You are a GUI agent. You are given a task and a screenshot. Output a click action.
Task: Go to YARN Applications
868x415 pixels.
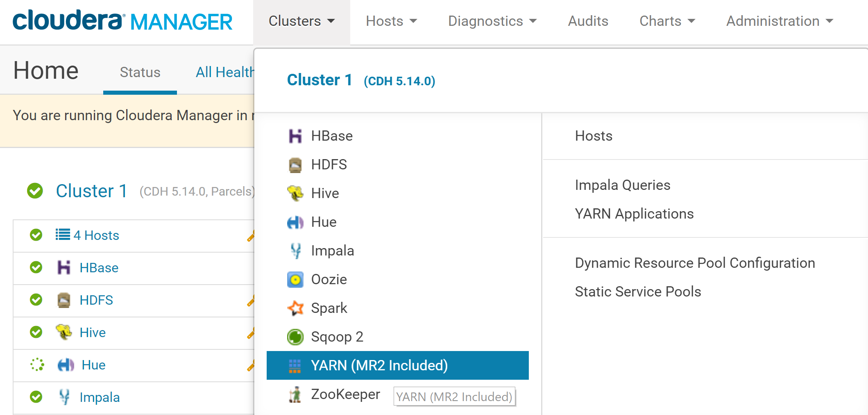pyautogui.click(x=634, y=214)
